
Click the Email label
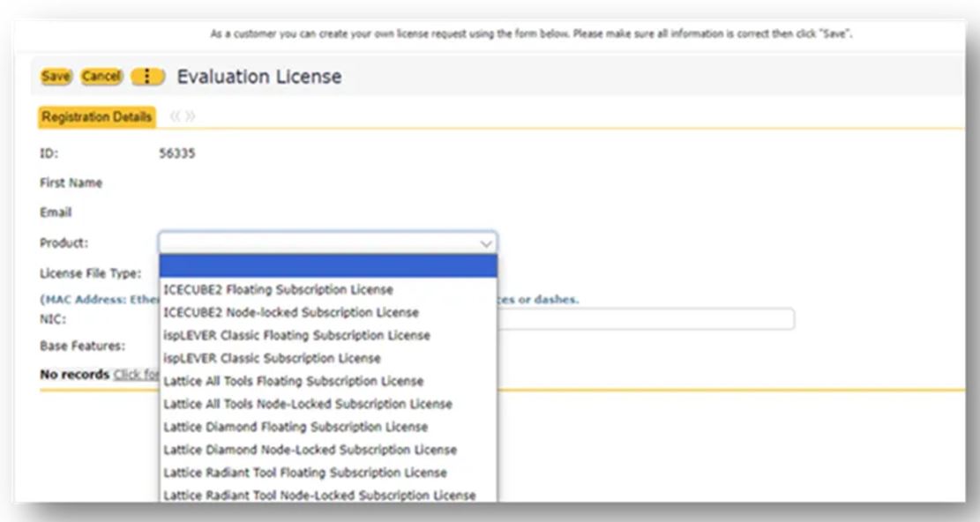tap(56, 213)
